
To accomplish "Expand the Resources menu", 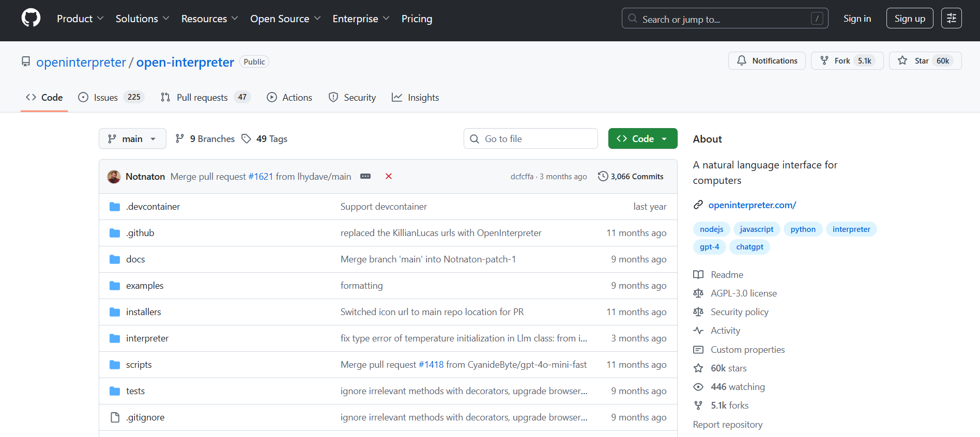I will [209, 19].
